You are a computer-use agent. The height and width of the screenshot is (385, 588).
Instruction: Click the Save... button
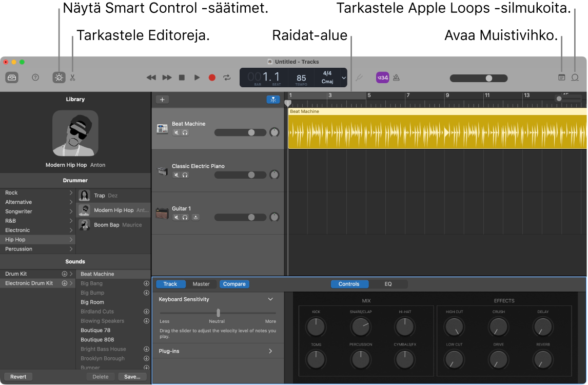[x=132, y=376]
